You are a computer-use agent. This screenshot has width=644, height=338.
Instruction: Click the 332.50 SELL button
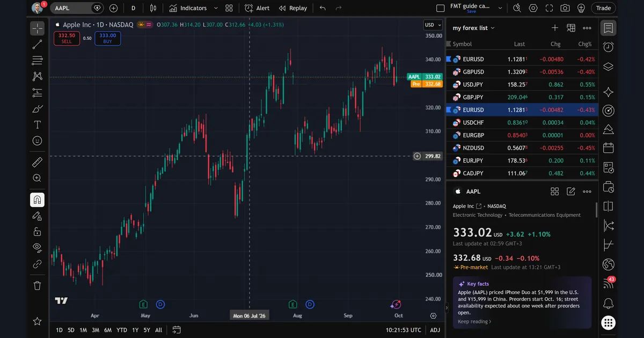point(67,38)
